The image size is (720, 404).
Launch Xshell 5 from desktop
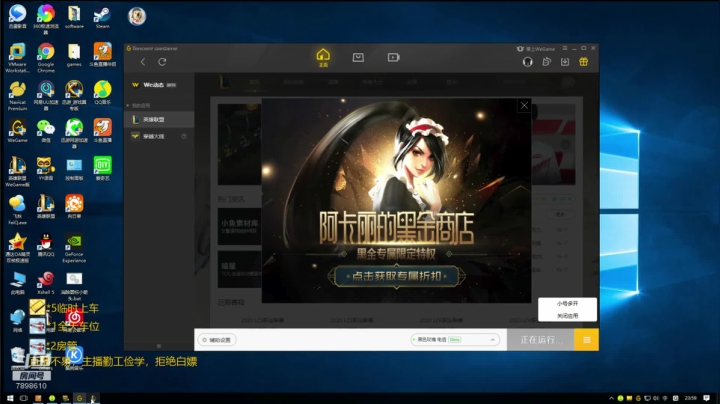pyautogui.click(x=46, y=282)
